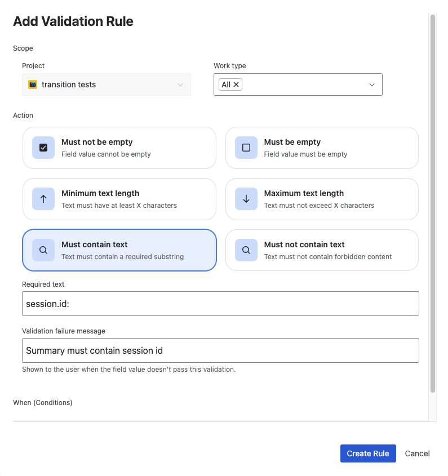Image resolution: width=448 pixels, height=476 pixels.
Task: Click the project avatar icon beside transition tests
Action: pos(33,84)
